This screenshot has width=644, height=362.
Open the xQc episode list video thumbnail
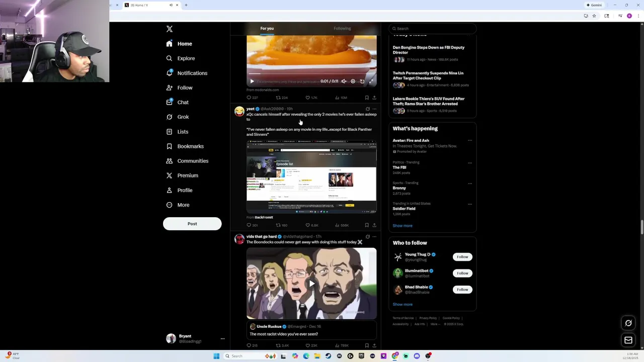click(x=311, y=177)
